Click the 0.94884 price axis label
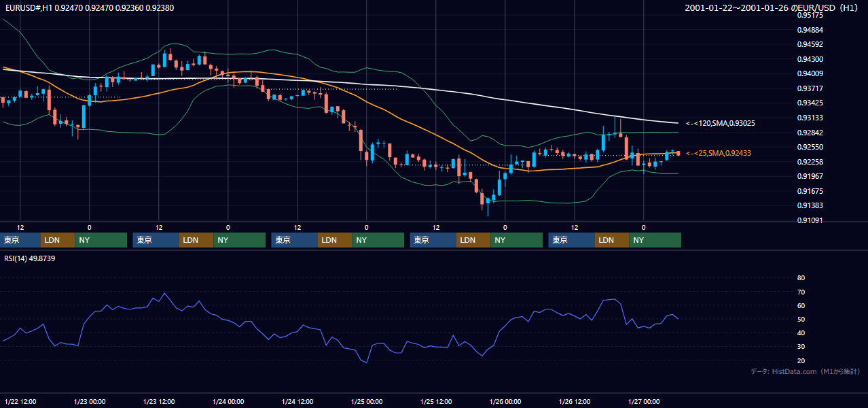This screenshot has width=868, height=408. pyautogui.click(x=810, y=30)
